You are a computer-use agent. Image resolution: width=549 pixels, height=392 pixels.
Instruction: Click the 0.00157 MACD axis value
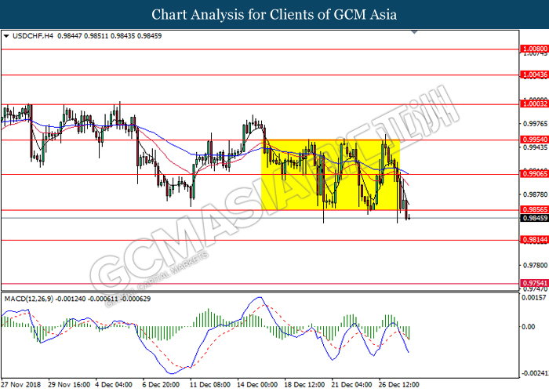coord(534,298)
